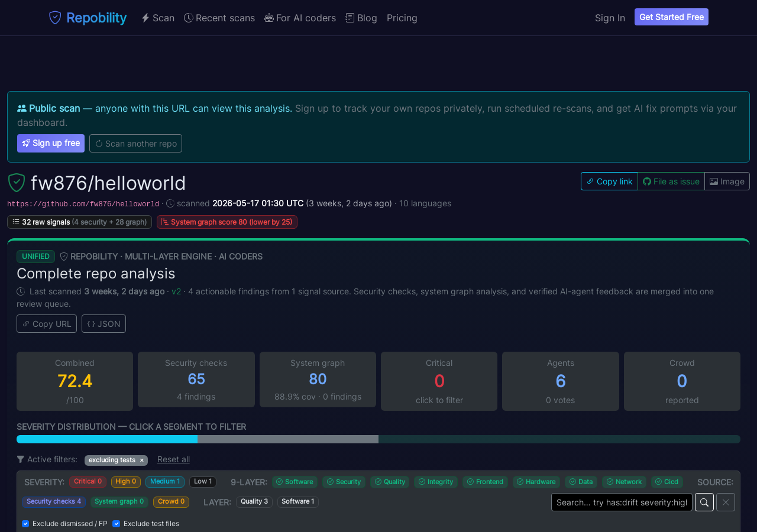Click Sign In
The width and height of the screenshot is (757, 532).
[610, 18]
